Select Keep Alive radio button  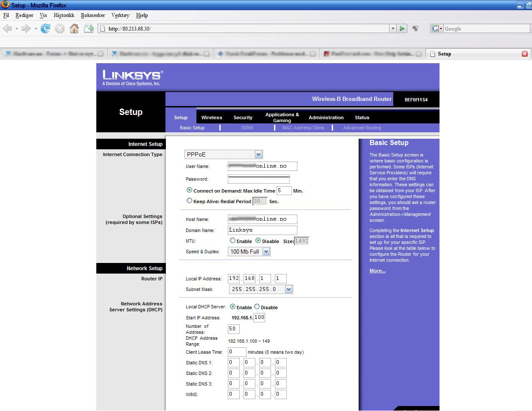tap(189, 201)
